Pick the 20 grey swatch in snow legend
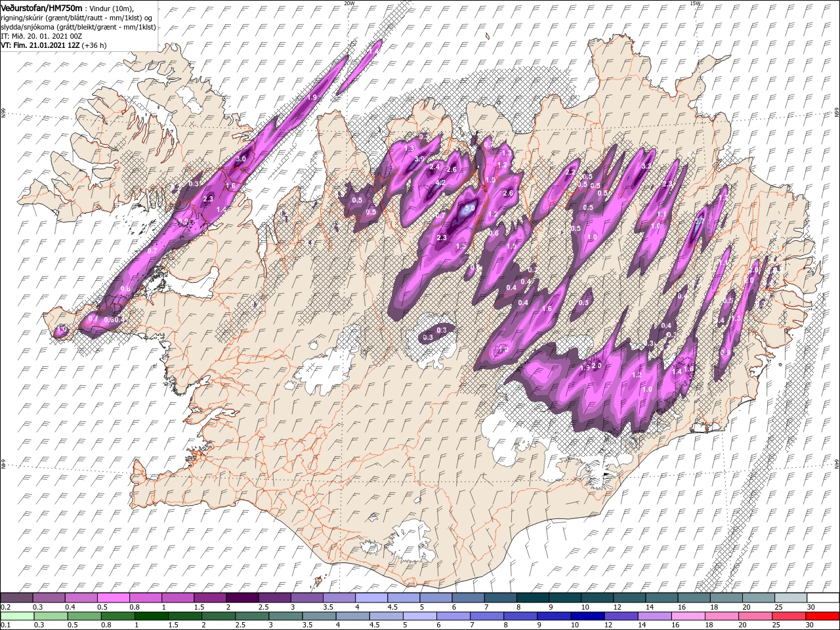The image size is (840, 630). 758,598
